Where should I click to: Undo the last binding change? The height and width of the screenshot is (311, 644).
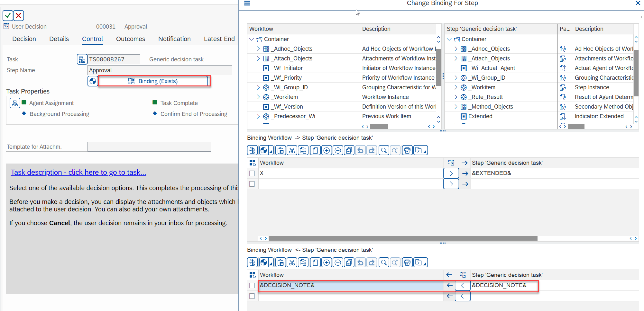click(360, 150)
